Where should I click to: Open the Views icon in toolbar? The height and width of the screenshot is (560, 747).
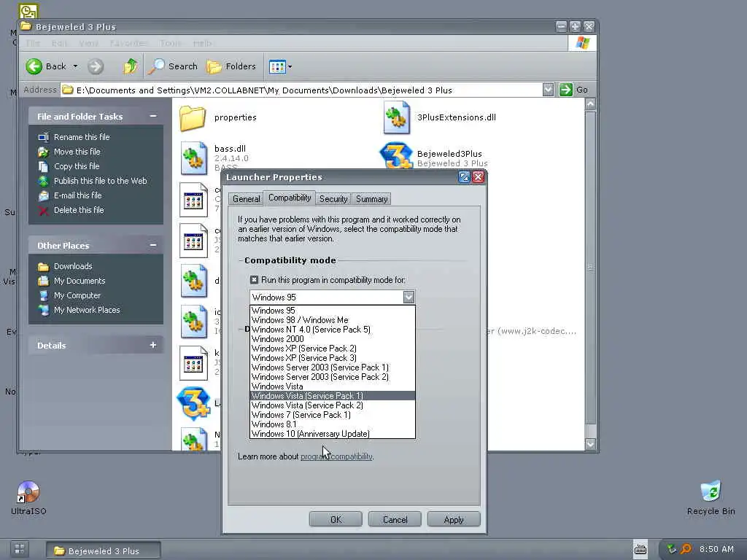tap(277, 66)
